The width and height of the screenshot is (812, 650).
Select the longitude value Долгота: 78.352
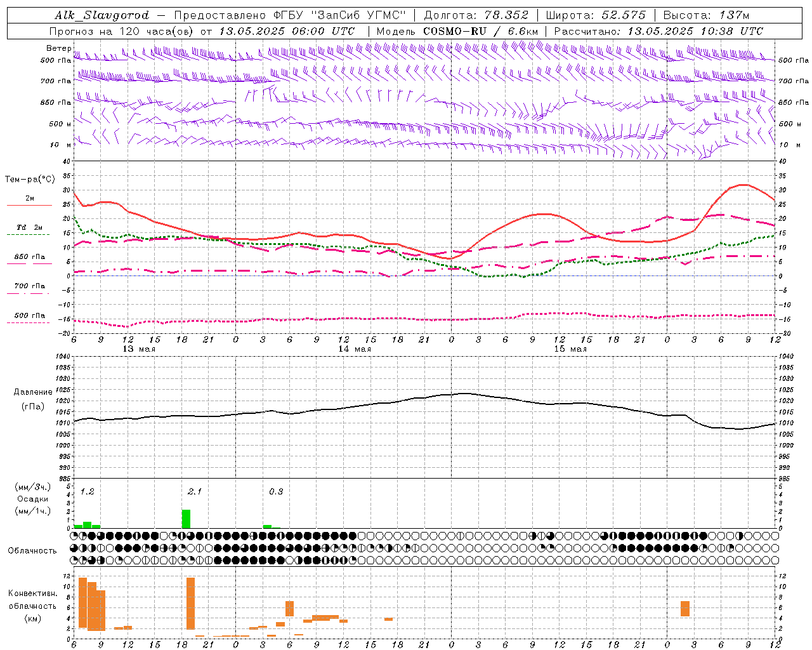(476, 15)
